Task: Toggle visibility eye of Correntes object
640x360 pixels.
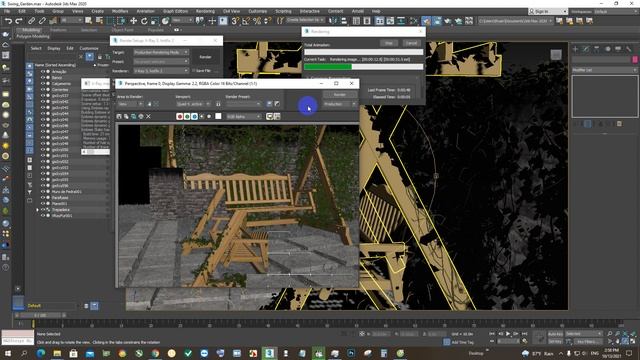Action: click(x=42, y=89)
